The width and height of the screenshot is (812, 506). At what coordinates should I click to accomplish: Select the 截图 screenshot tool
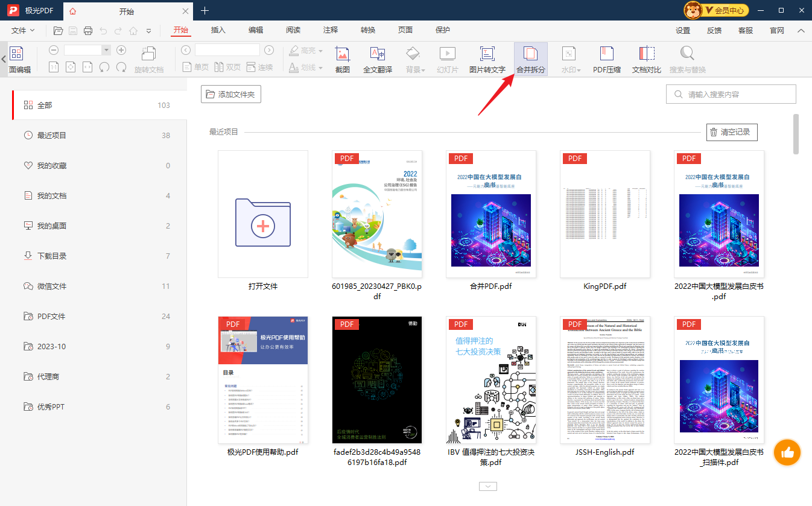coord(343,60)
